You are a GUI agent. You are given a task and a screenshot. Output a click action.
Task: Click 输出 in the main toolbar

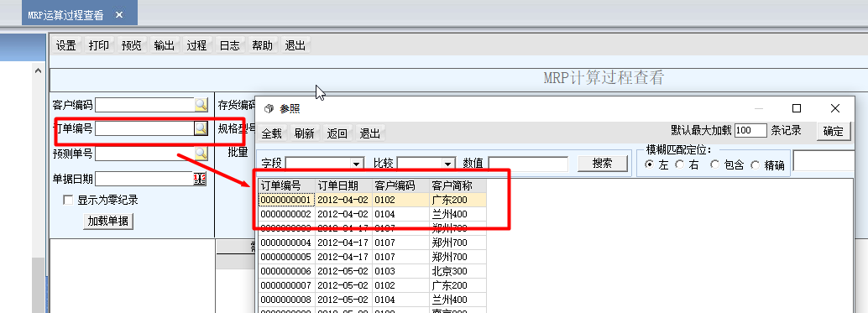click(x=165, y=45)
